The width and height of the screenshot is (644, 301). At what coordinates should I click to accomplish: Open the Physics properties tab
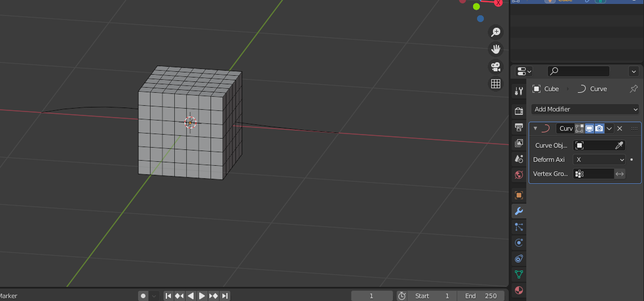point(519,243)
